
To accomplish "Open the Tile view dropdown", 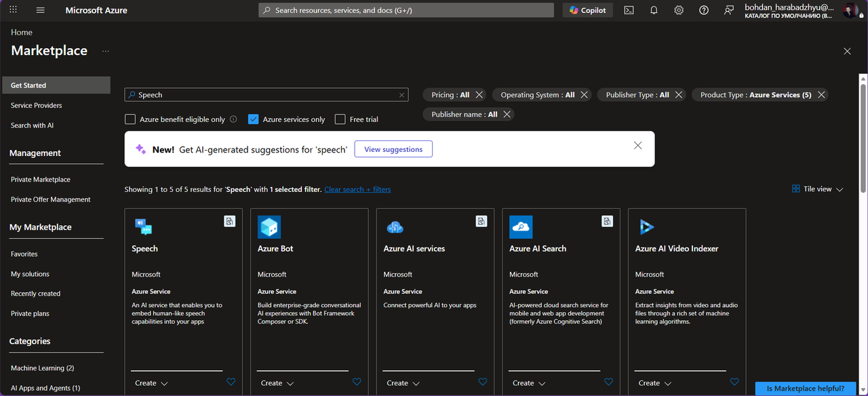I will point(818,189).
